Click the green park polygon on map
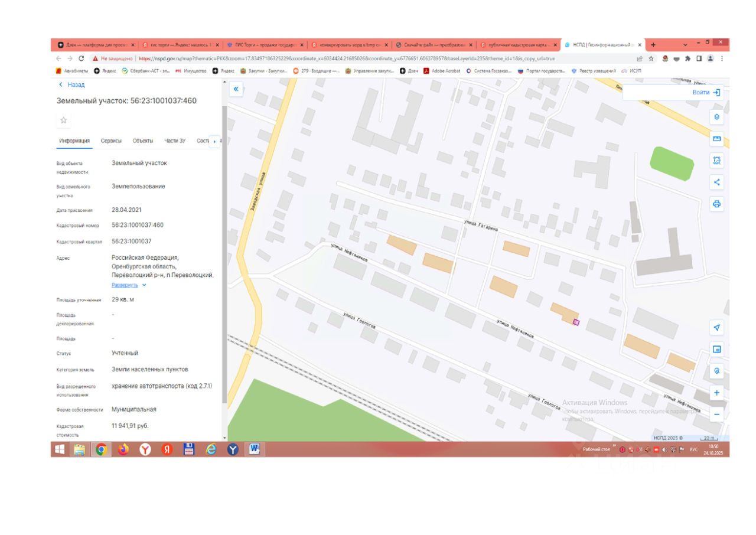The width and height of the screenshot is (756, 535). (x=672, y=163)
